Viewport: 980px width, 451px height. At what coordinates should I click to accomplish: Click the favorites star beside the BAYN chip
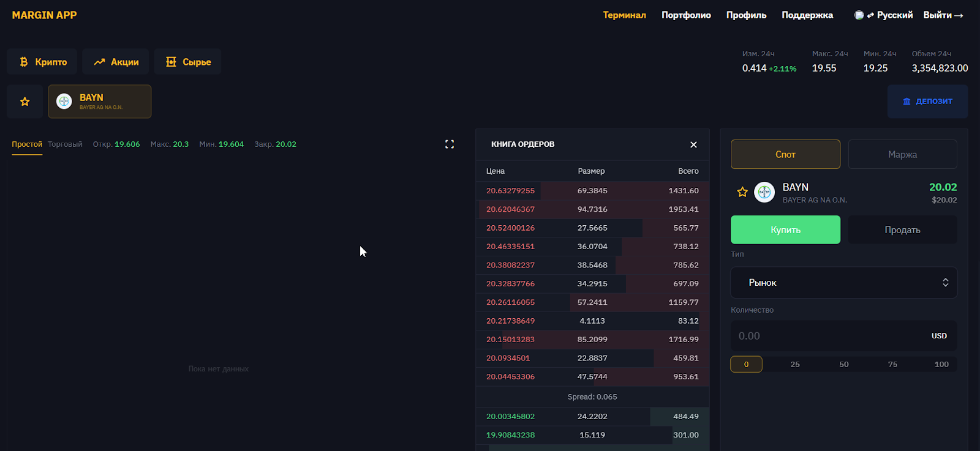[25, 102]
